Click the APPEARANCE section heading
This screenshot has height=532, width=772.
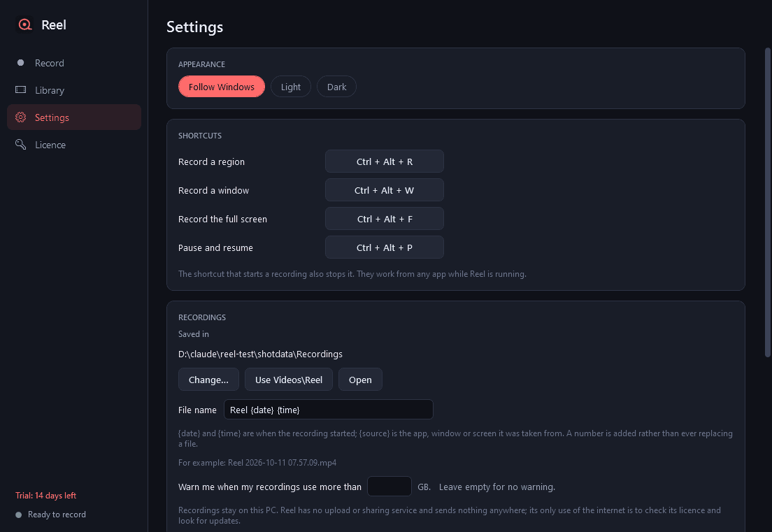click(x=202, y=64)
